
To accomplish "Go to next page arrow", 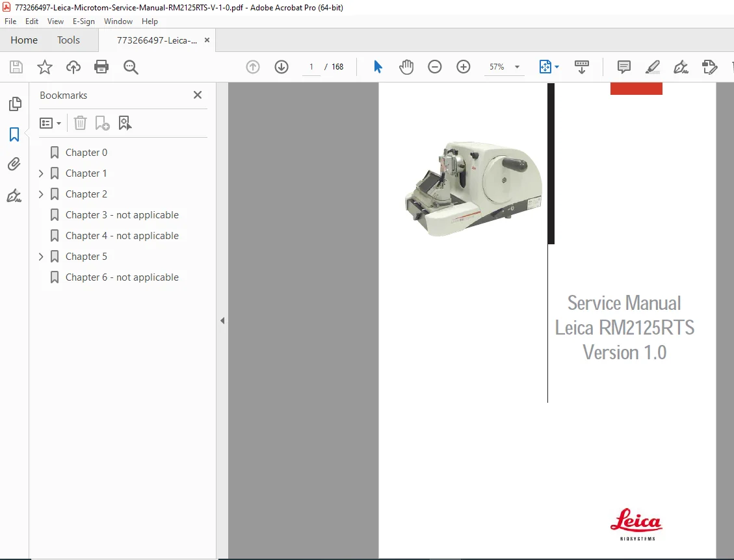I will tap(282, 67).
